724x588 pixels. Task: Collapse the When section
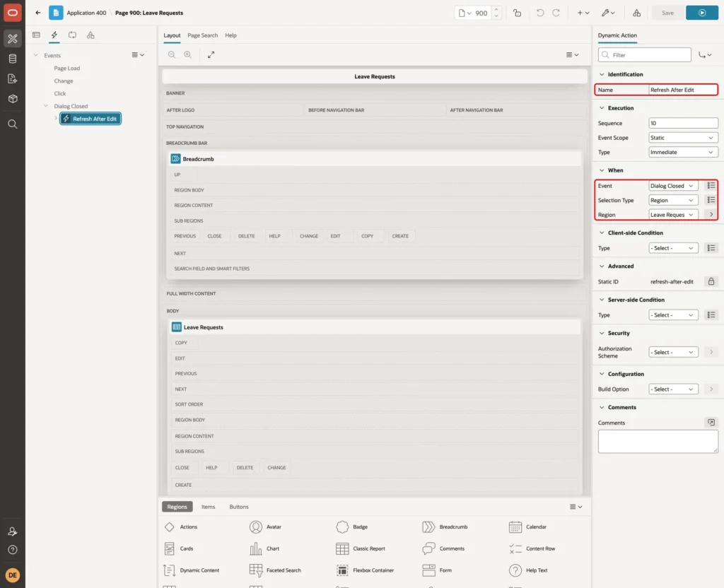[602, 170]
